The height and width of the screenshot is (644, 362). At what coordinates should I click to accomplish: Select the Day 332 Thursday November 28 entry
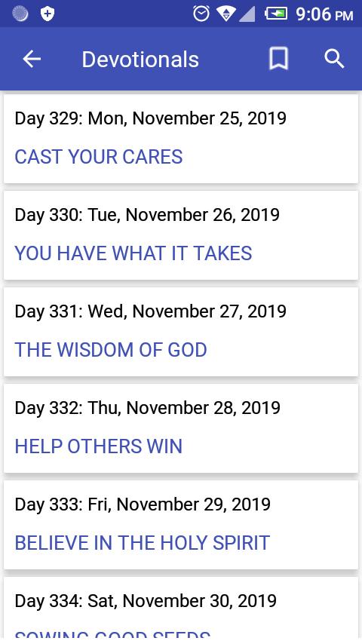coord(181,428)
